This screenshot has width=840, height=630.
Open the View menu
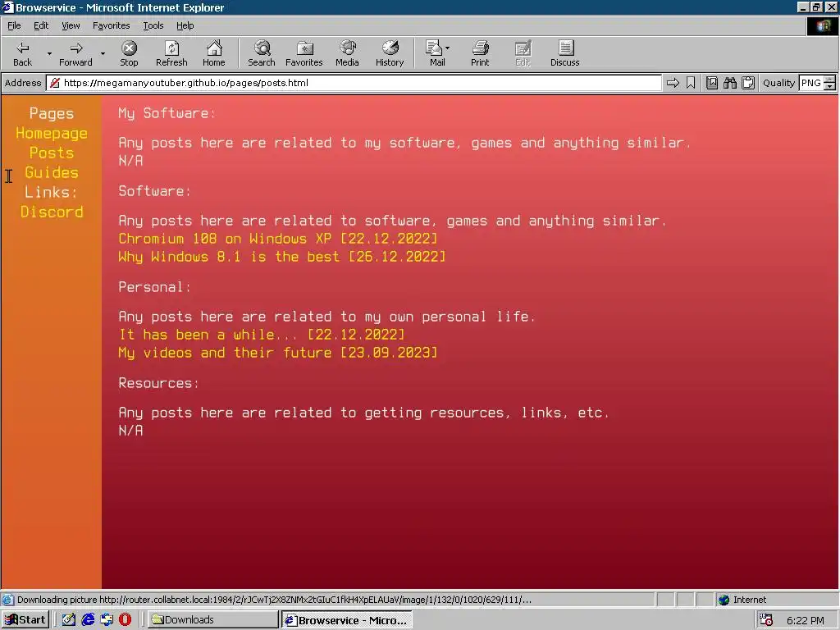click(x=71, y=25)
